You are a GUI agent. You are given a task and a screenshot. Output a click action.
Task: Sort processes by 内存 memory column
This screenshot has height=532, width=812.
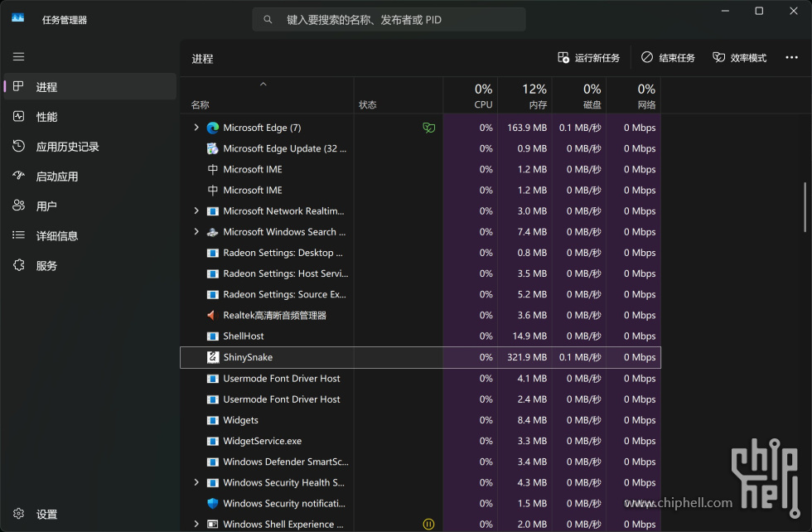point(534,96)
